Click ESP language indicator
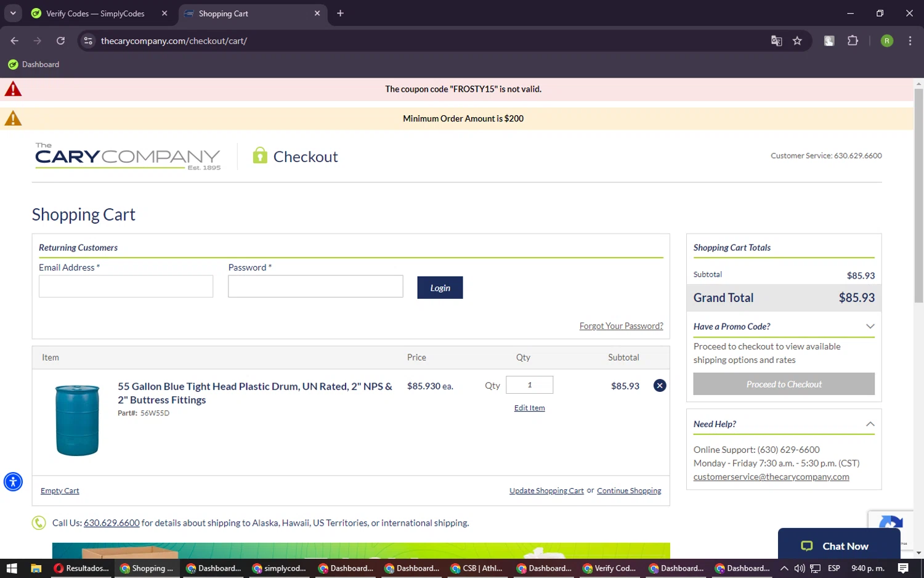The height and width of the screenshot is (578, 924). click(x=834, y=568)
